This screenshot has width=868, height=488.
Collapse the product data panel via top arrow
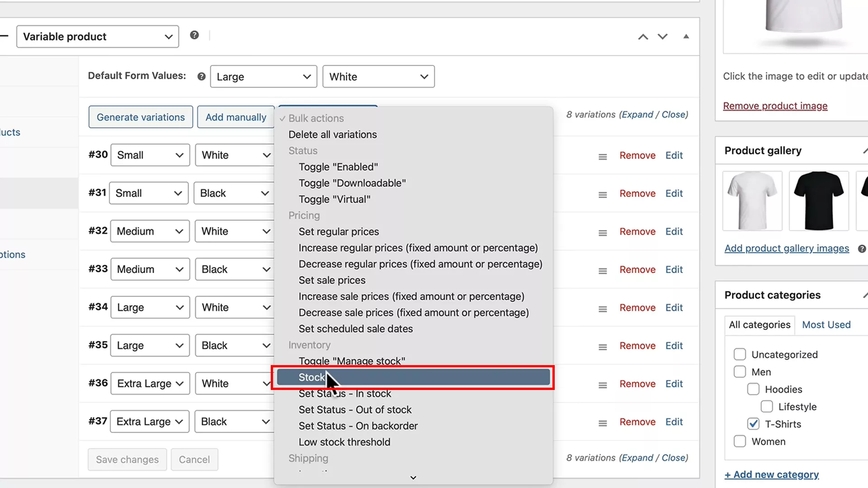686,37
